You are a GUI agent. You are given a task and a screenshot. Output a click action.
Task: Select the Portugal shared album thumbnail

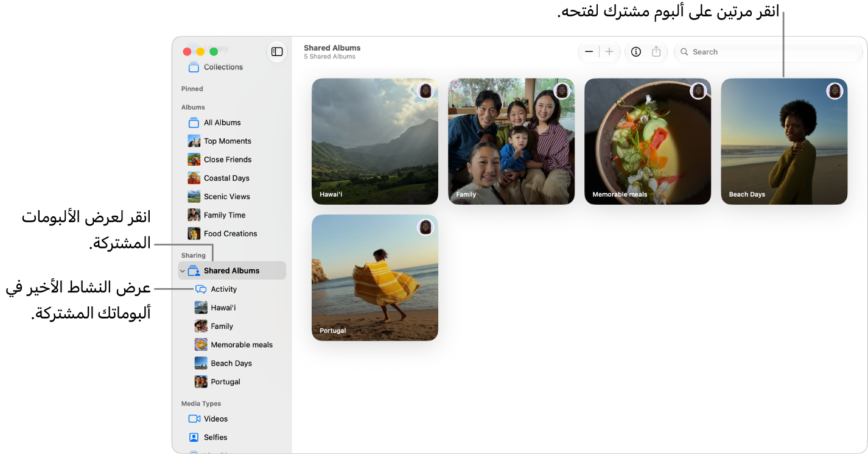point(375,278)
